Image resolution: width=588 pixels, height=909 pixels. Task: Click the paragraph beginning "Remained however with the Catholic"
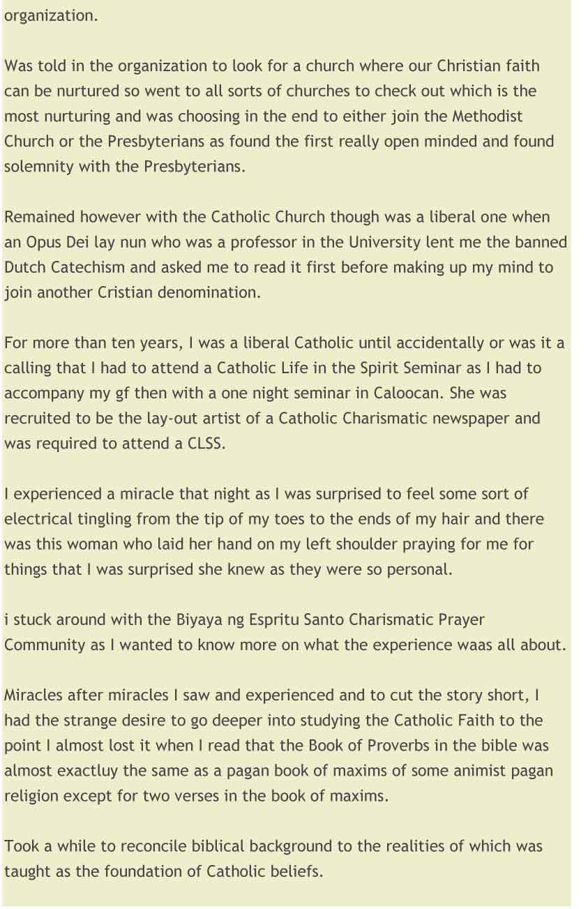[x=285, y=255]
